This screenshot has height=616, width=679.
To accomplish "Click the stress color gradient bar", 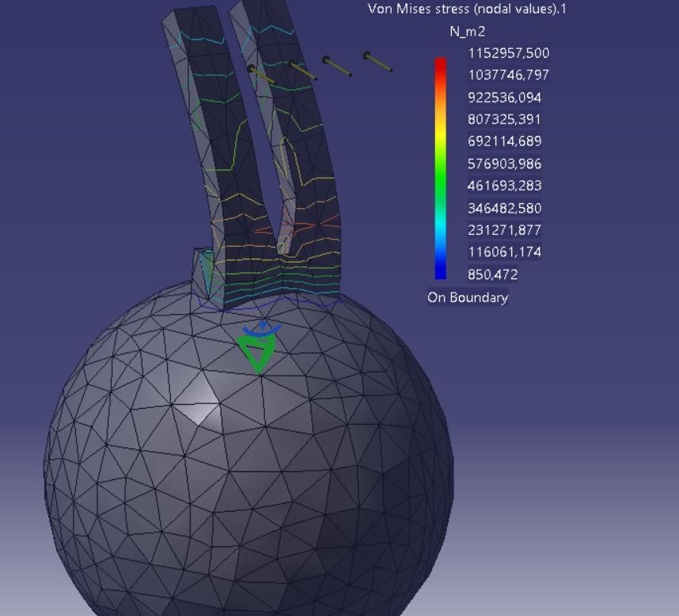I will [440, 168].
